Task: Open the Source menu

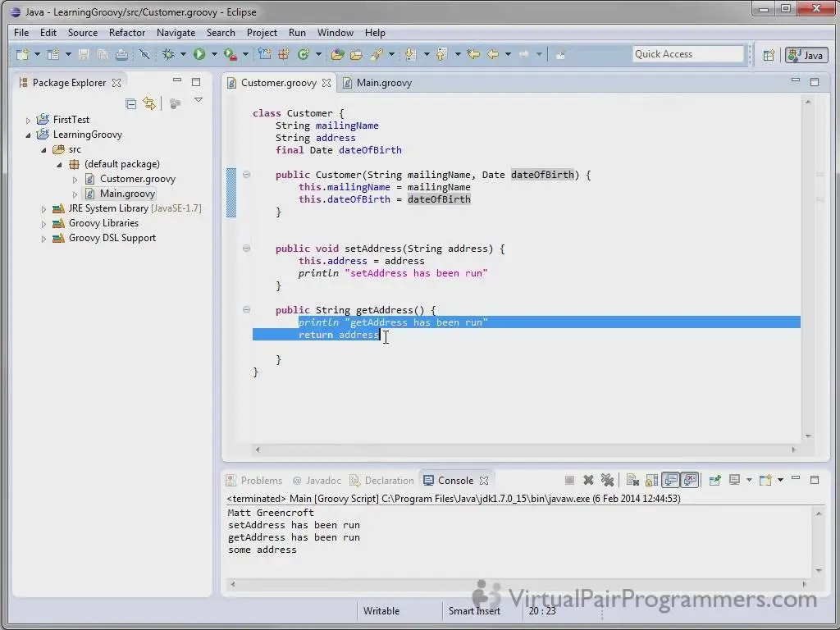Action: coord(83,33)
